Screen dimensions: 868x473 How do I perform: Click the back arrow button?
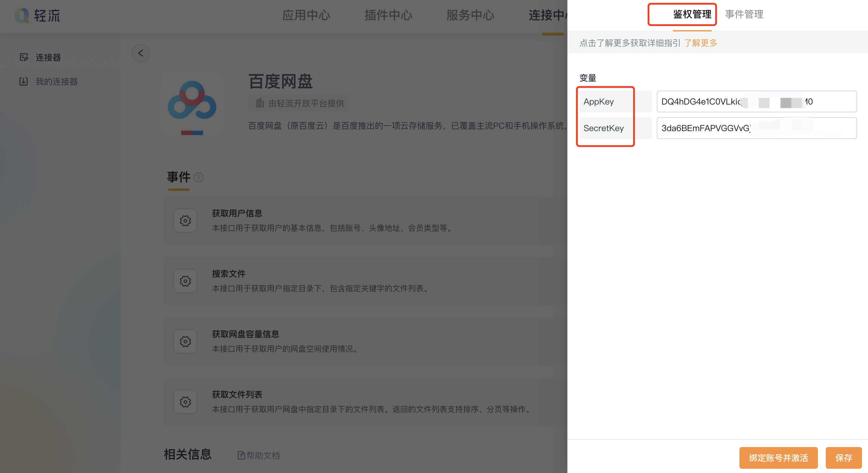pos(141,53)
